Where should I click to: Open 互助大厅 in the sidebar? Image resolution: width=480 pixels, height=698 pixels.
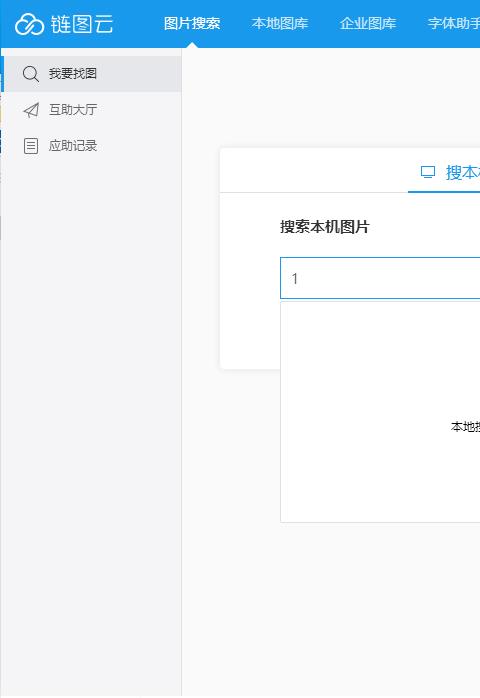(x=92, y=110)
